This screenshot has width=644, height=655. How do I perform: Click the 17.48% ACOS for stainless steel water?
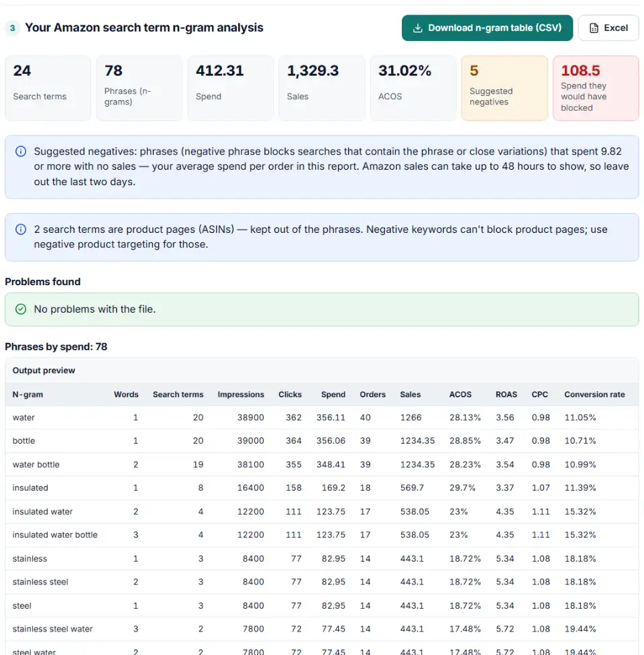[465, 629]
